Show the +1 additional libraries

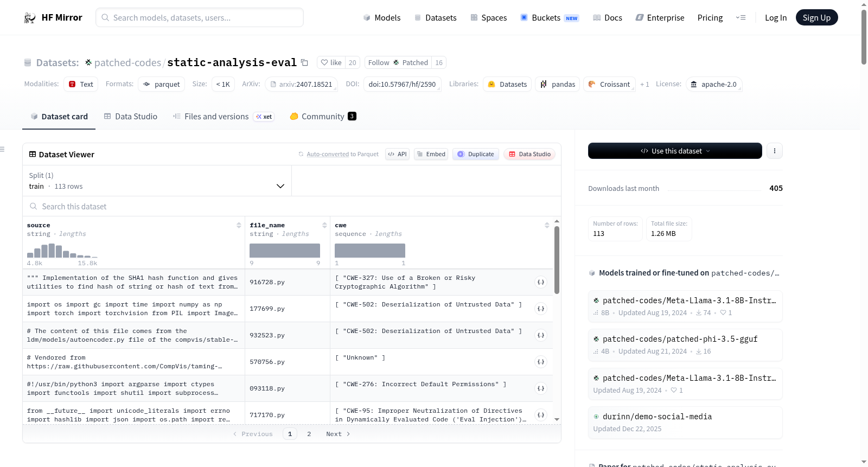[x=644, y=84]
